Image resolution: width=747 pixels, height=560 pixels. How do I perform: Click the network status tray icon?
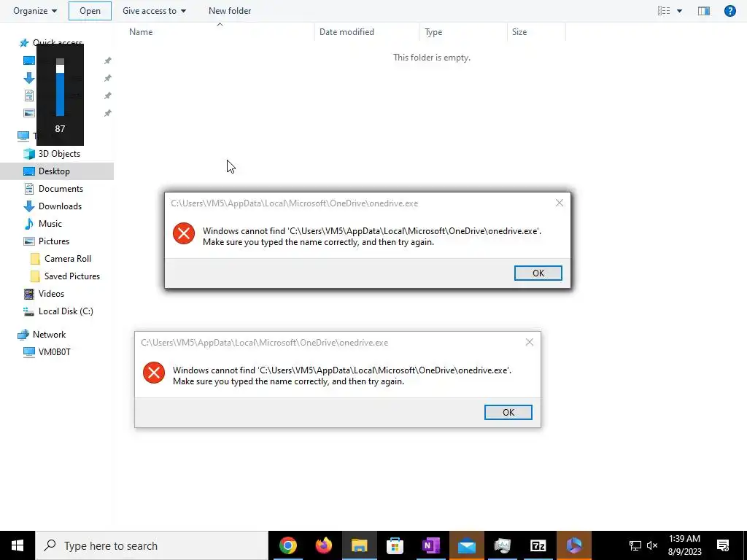click(x=635, y=545)
